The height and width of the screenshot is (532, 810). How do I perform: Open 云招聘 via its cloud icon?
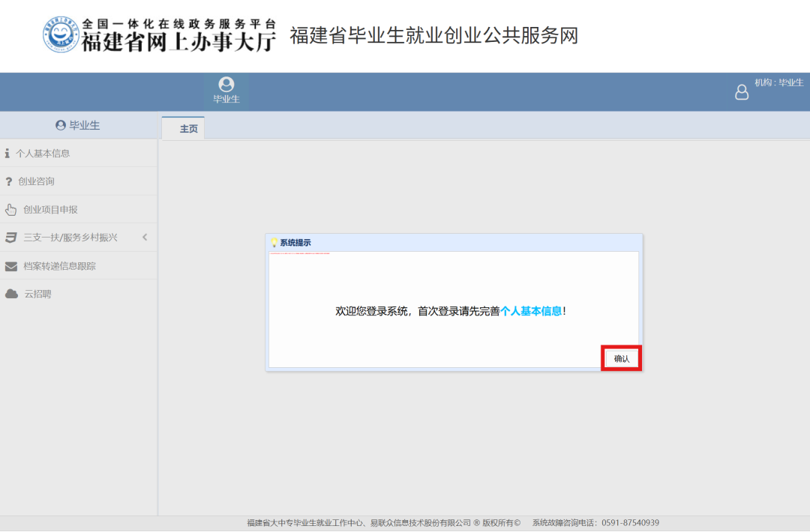point(13,294)
